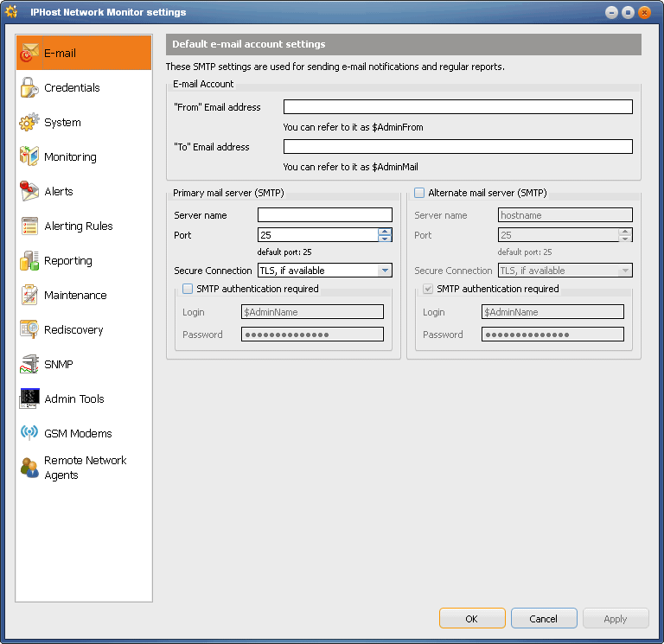Select the Reporting section label
664x644 pixels.
click(x=68, y=261)
